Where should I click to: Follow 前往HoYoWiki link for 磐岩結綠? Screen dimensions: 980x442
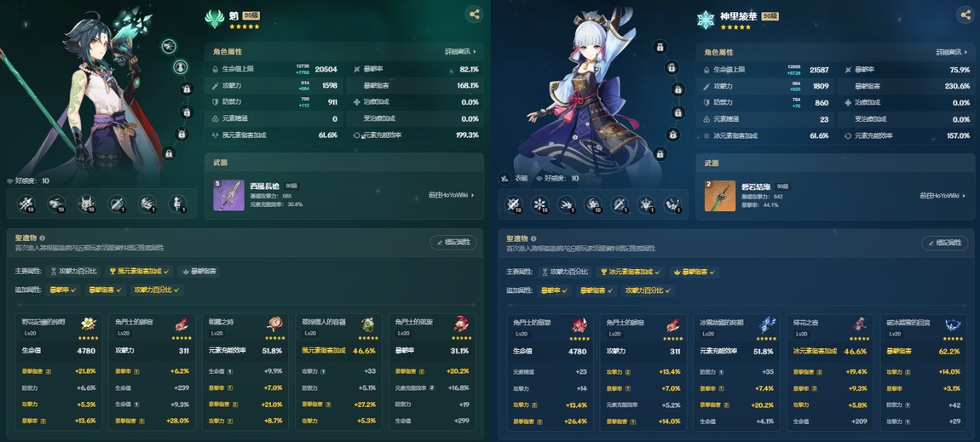[943, 195]
